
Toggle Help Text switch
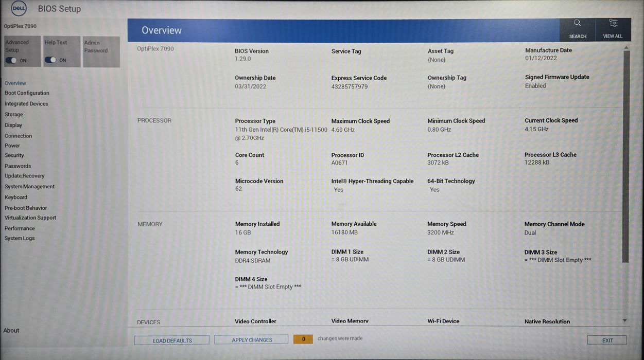pos(50,60)
